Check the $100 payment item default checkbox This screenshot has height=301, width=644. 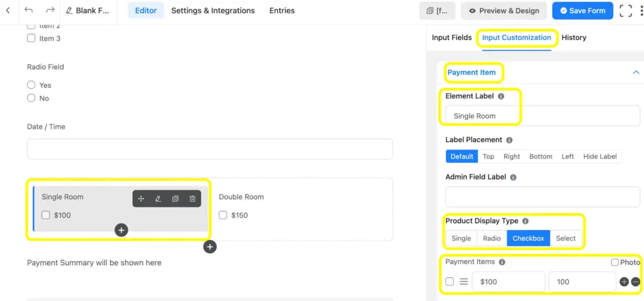450,282
